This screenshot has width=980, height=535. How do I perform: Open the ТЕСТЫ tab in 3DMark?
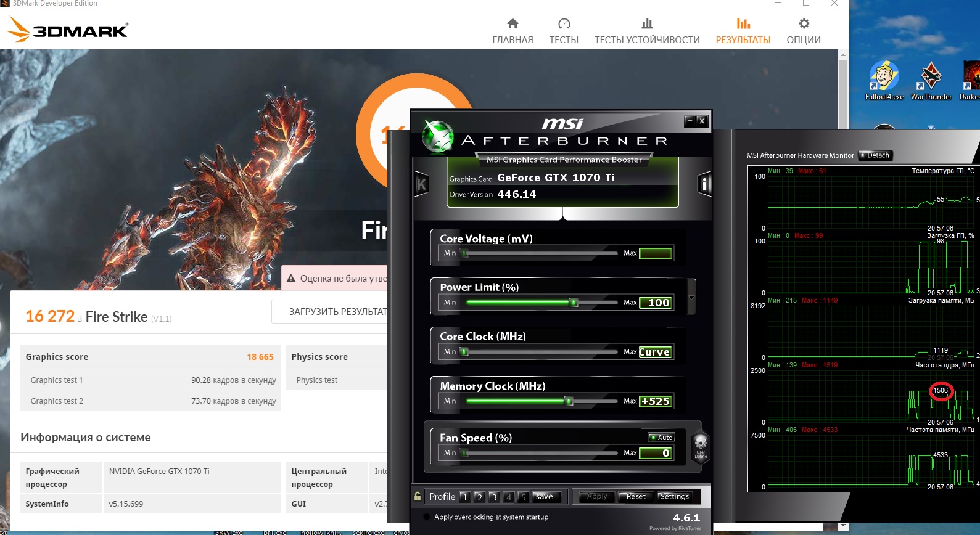[x=564, y=31]
